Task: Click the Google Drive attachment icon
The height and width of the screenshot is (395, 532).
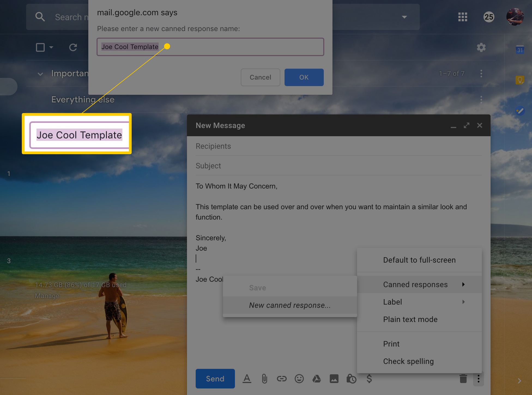Action: [x=316, y=378]
